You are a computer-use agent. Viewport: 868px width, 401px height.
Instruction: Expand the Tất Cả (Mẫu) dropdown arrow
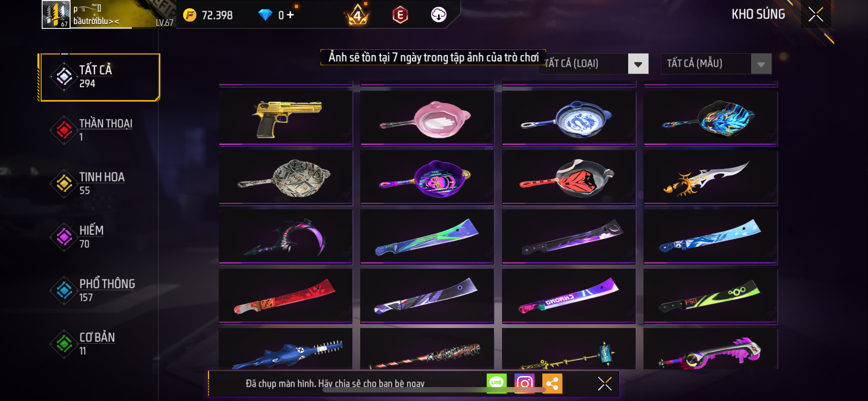tap(761, 64)
